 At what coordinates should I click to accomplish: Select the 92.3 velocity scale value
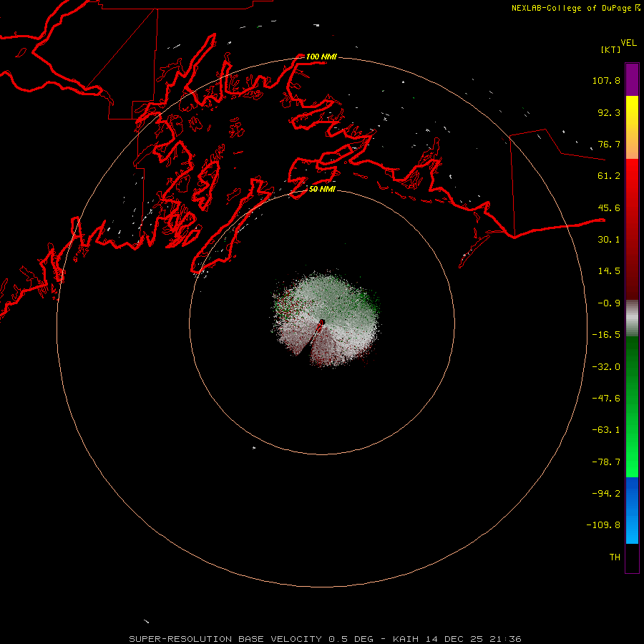609,112
